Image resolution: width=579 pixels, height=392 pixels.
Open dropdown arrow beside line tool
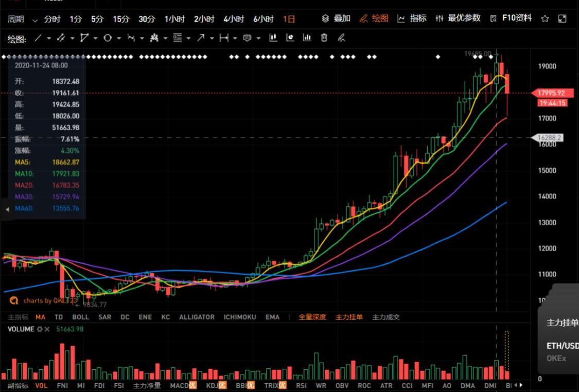point(49,39)
